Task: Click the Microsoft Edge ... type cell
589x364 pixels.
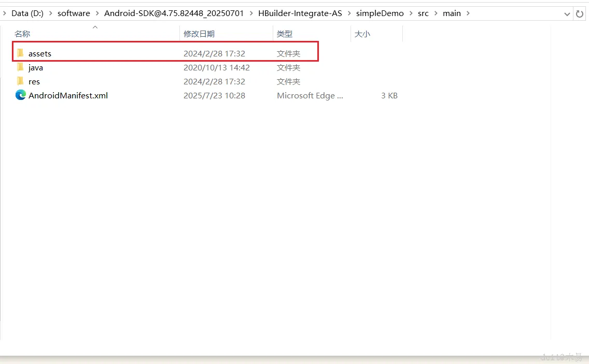Action: point(310,96)
